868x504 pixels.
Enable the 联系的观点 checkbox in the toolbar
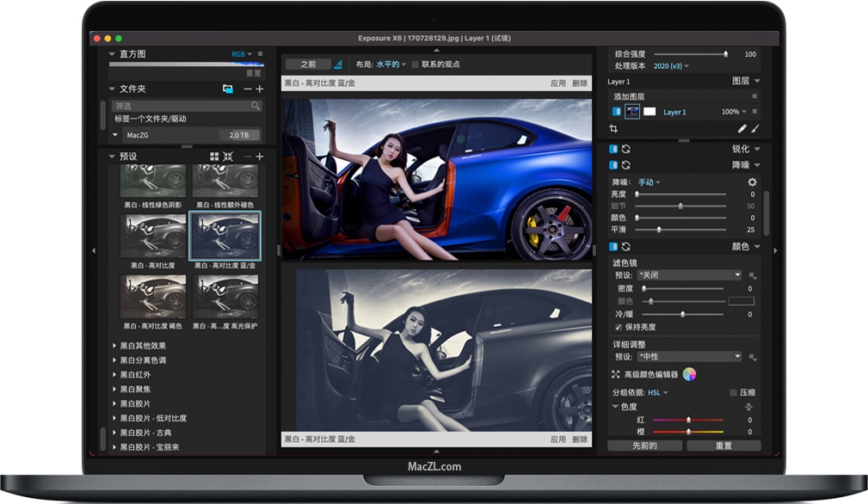pyautogui.click(x=414, y=65)
